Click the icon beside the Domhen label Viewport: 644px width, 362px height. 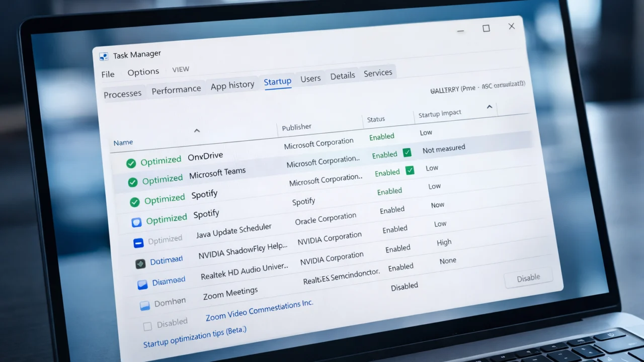pos(145,305)
